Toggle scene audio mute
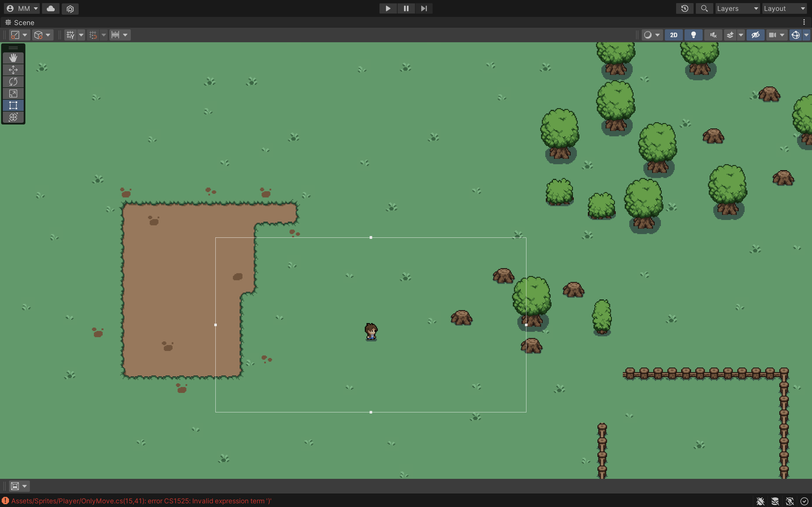Image resolution: width=812 pixels, height=507 pixels. click(713, 35)
